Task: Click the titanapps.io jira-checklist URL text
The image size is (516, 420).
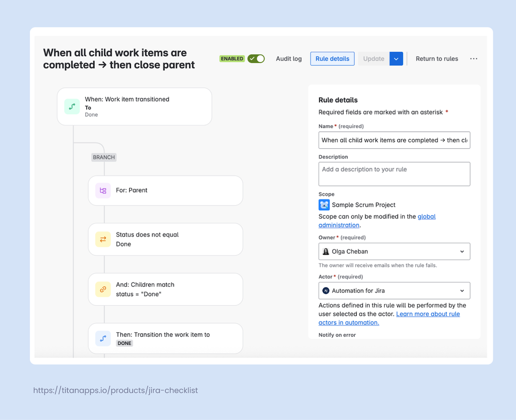Action: pos(116,391)
